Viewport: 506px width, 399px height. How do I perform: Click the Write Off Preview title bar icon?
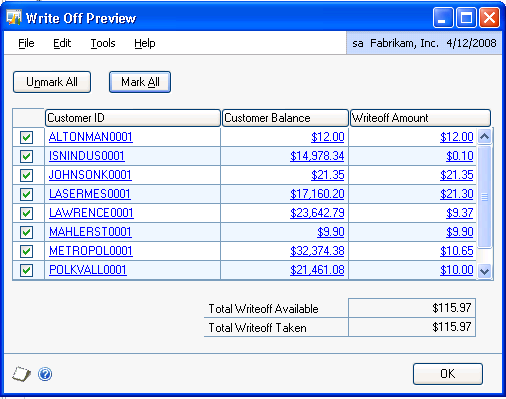(14, 18)
